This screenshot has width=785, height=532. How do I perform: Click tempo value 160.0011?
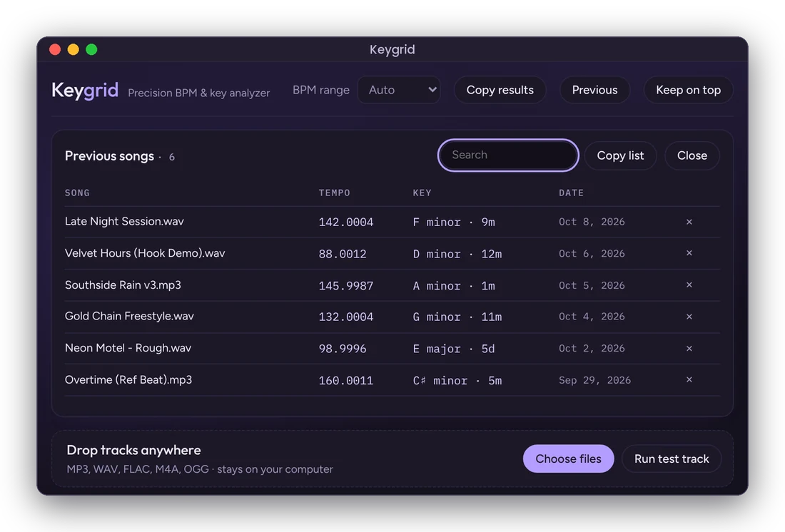(x=346, y=381)
